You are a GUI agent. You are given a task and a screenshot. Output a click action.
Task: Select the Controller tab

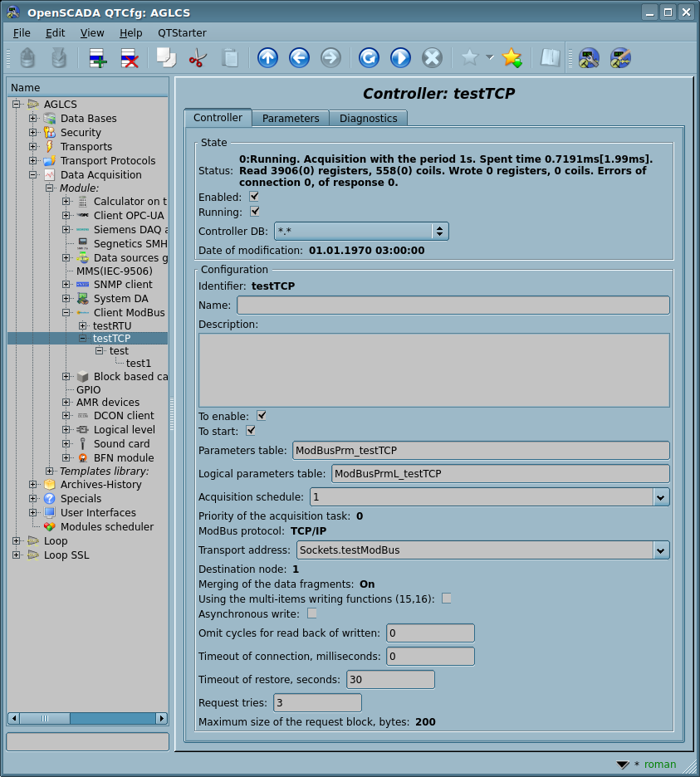[218, 117]
